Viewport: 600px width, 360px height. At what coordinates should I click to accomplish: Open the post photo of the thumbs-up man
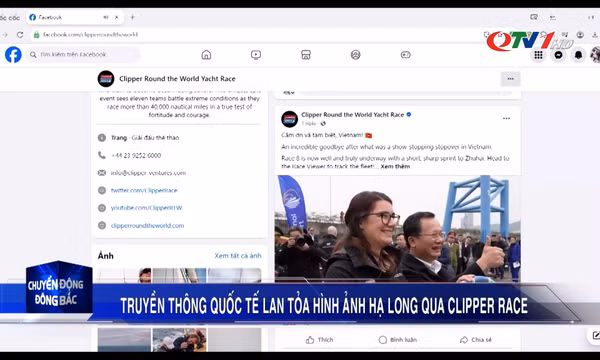click(398, 229)
